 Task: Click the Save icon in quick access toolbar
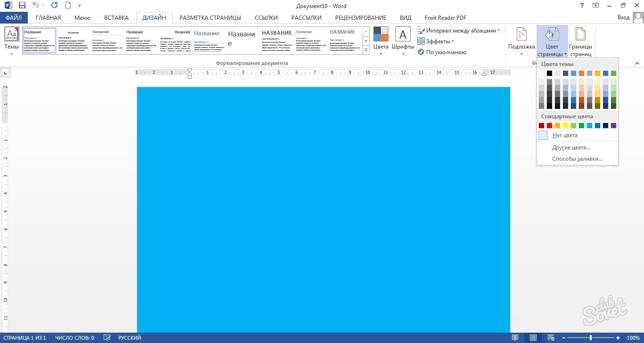pos(22,6)
